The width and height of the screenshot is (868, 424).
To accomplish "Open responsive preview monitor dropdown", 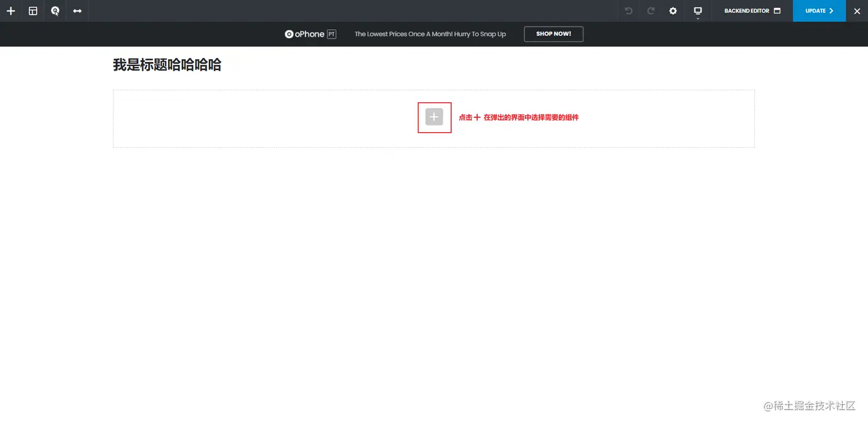I will (698, 11).
